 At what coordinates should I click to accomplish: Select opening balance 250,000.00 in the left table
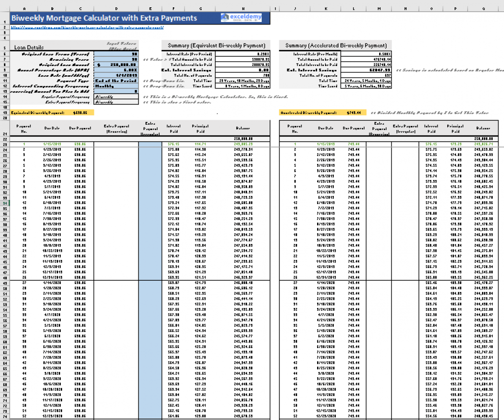point(243,139)
